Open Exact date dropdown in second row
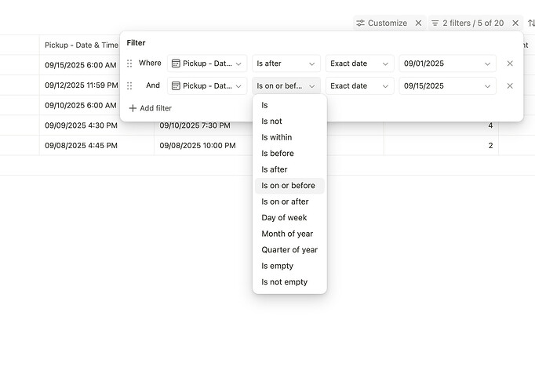This screenshot has height=392, width=535. click(x=359, y=86)
